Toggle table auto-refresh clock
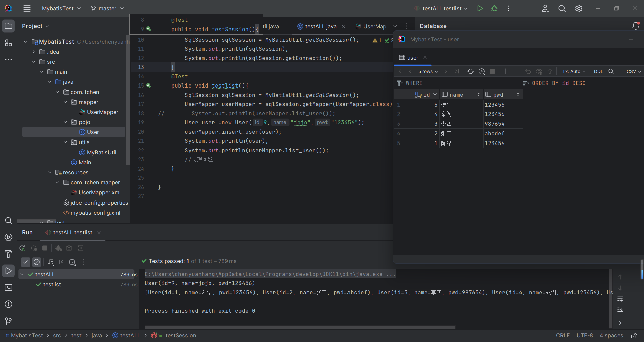This screenshot has height=342, width=644. point(482,71)
